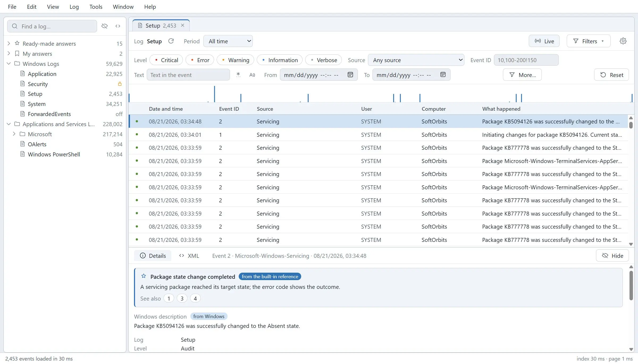Expand My answers tree node
The height and width of the screenshot is (364, 638).
click(9, 53)
